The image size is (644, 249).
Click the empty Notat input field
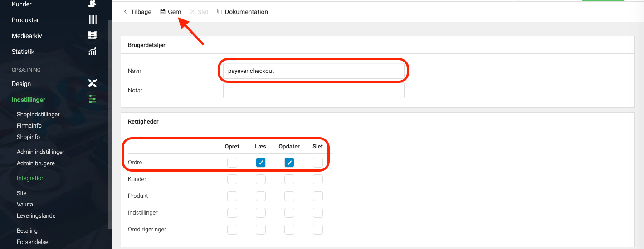coord(314,91)
